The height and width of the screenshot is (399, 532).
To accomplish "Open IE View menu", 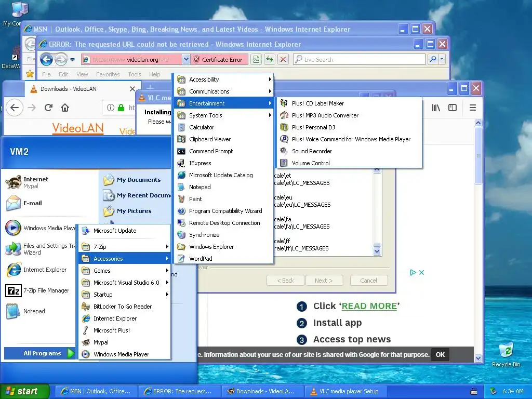I will [x=82, y=74].
